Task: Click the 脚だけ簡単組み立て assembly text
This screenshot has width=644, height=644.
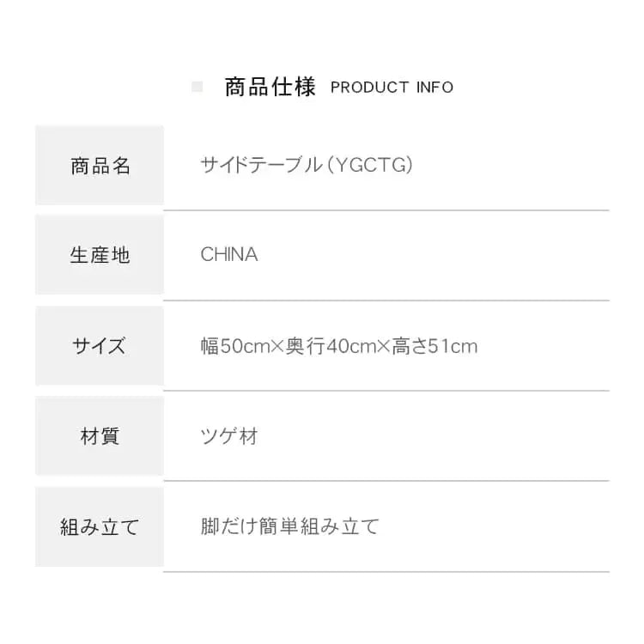Action: point(289,526)
